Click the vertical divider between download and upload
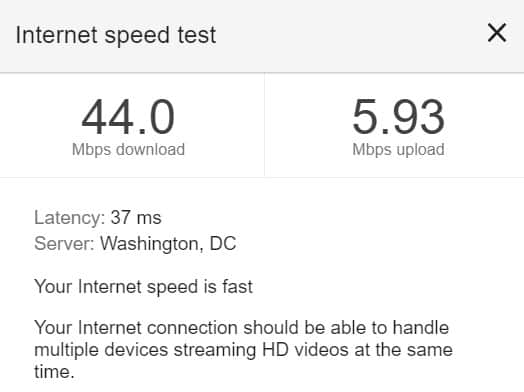Viewport: 524px width, 392px height. [x=264, y=125]
